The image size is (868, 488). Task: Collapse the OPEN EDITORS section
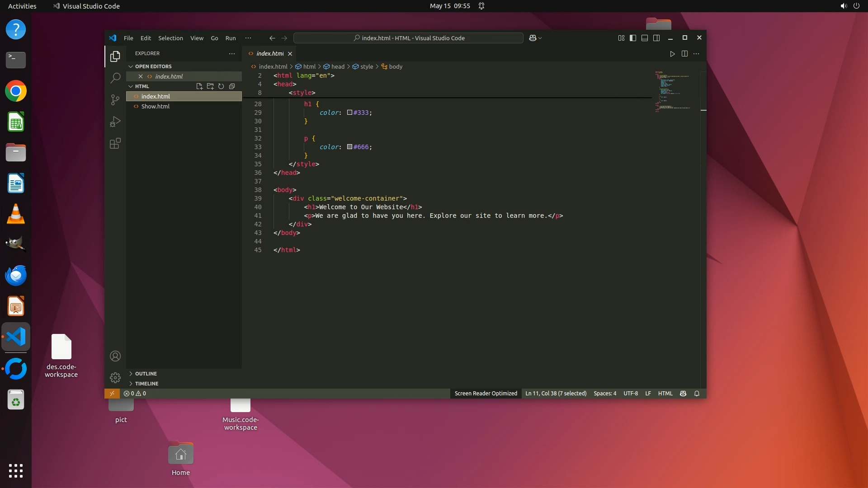[x=153, y=66]
